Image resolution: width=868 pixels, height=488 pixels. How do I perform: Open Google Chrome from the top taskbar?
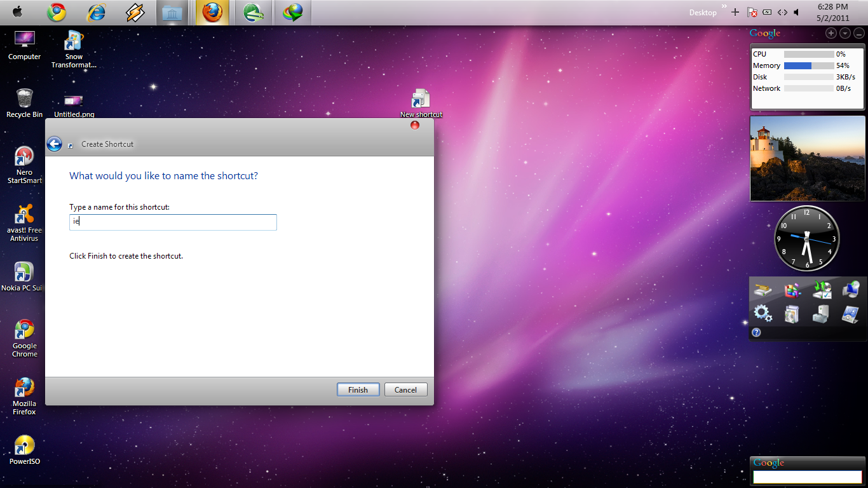point(56,12)
